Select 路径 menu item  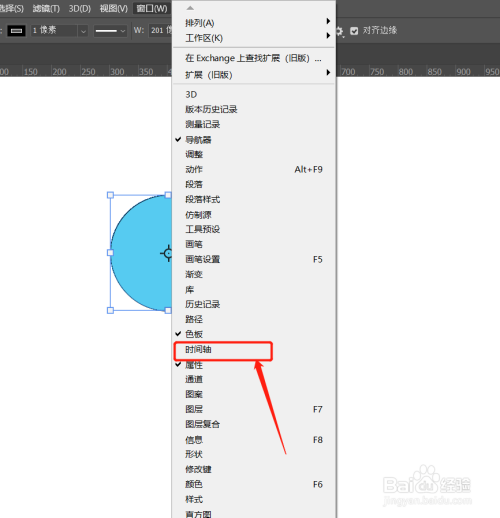click(x=254, y=319)
